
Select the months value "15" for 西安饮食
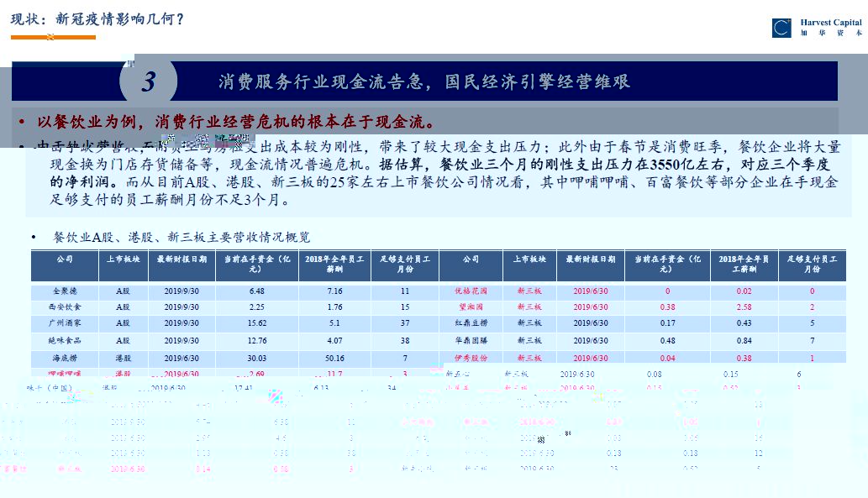tap(405, 307)
